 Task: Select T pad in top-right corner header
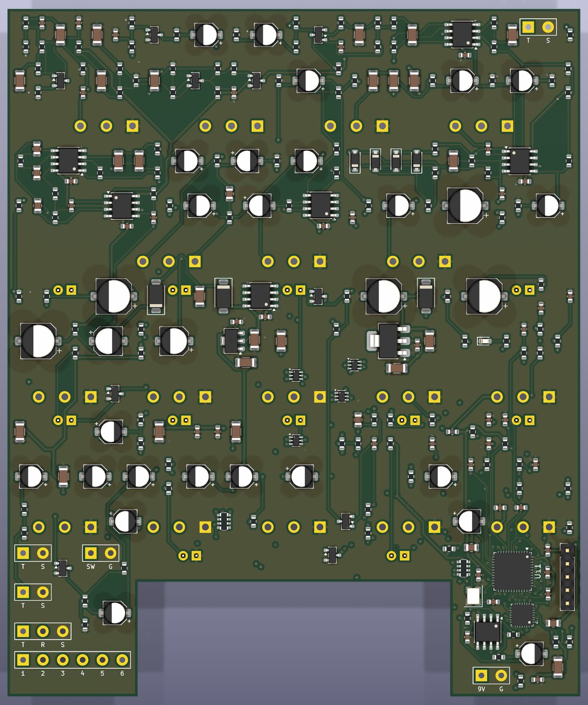coord(528,27)
